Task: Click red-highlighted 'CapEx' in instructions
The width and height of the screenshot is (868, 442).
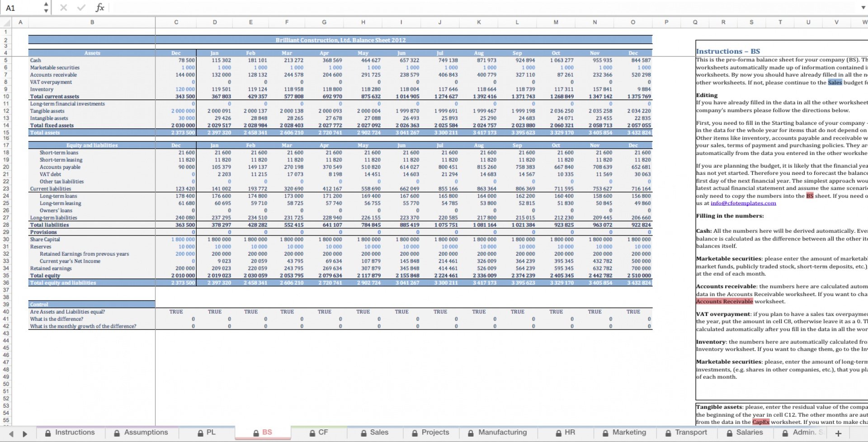Action: click(x=760, y=422)
